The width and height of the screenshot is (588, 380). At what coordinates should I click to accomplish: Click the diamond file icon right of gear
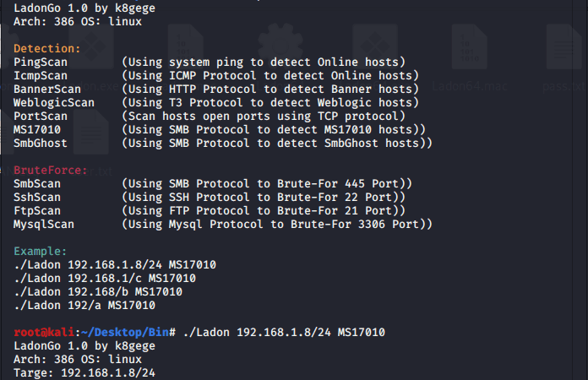pos(375,46)
